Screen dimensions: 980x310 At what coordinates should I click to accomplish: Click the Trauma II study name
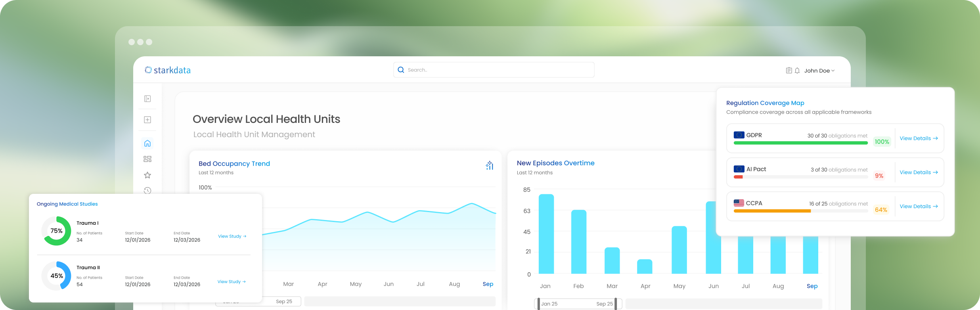click(x=88, y=268)
